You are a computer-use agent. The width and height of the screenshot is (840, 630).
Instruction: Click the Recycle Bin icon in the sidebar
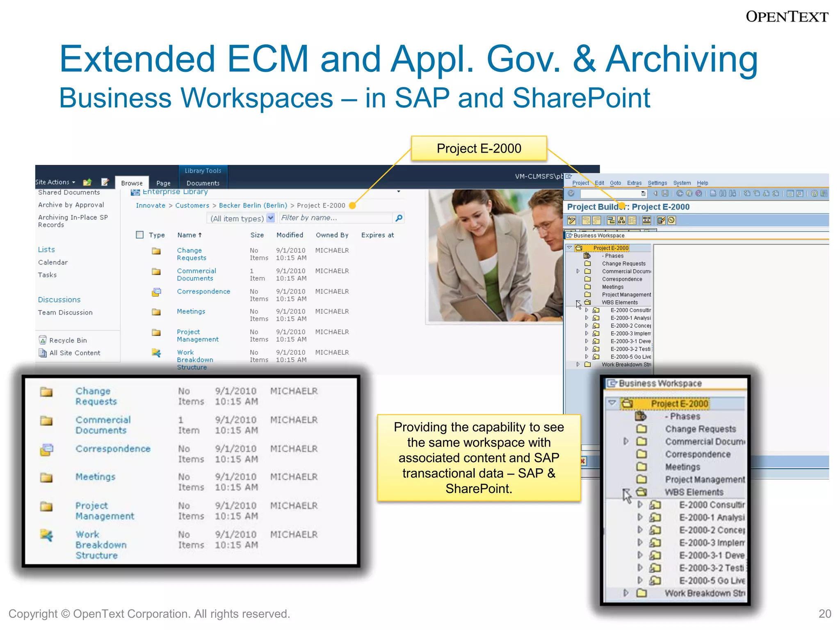click(43, 340)
